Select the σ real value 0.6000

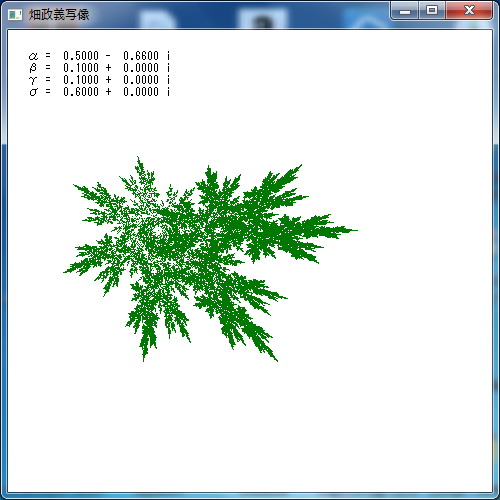[x=81, y=92]
